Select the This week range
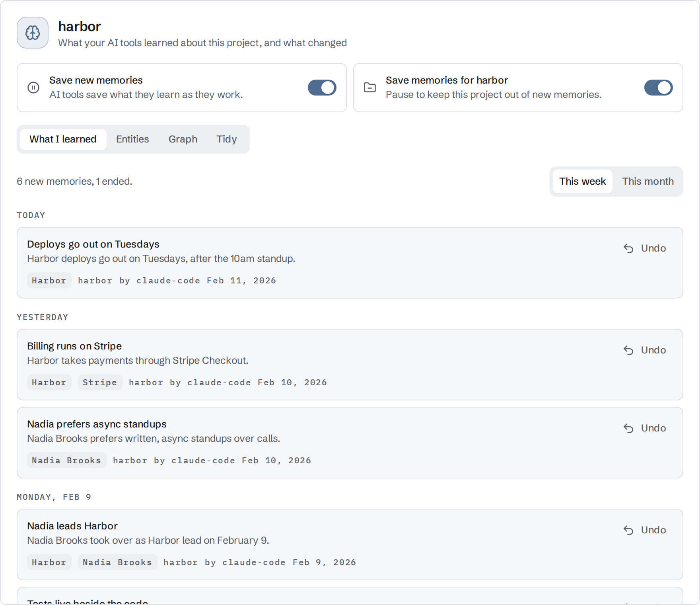 (x=583, y=181)
